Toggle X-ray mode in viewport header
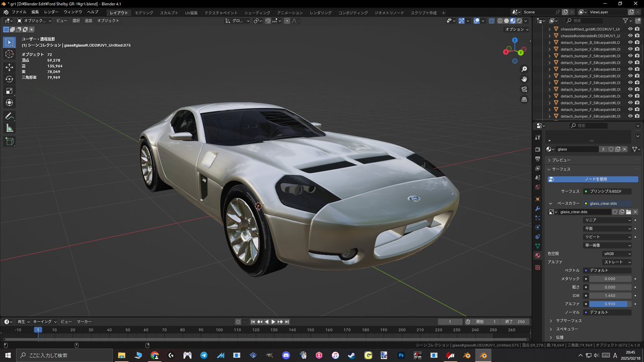 (x=491, y=20)
